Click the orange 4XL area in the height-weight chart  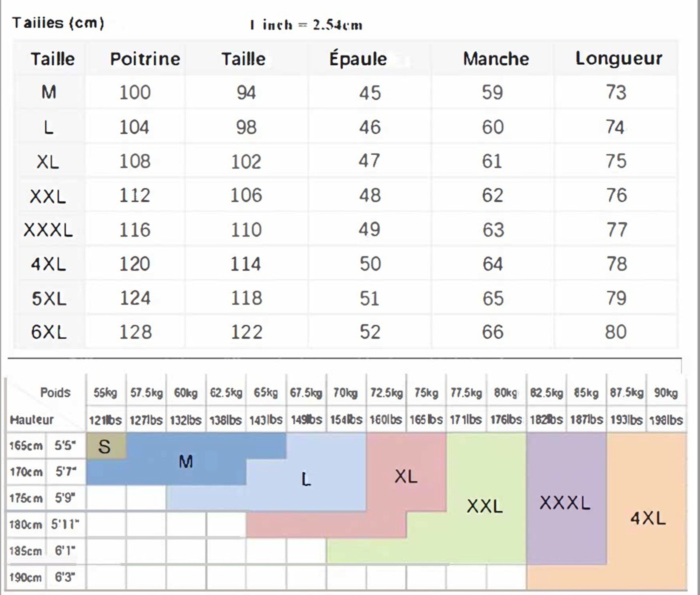(x=648, y=518)
